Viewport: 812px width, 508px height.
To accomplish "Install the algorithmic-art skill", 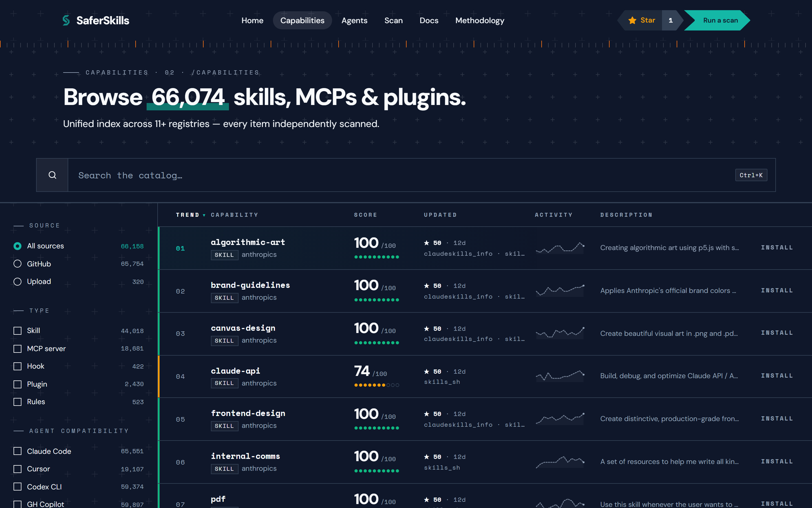I will [777, 248].
